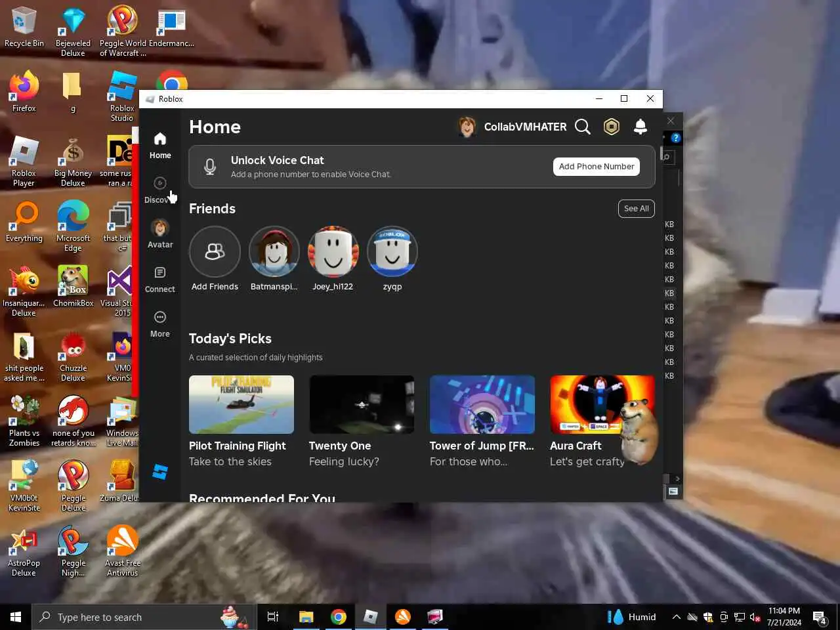Open Pilot Training Flight game thumbnail

pos(241,404)
